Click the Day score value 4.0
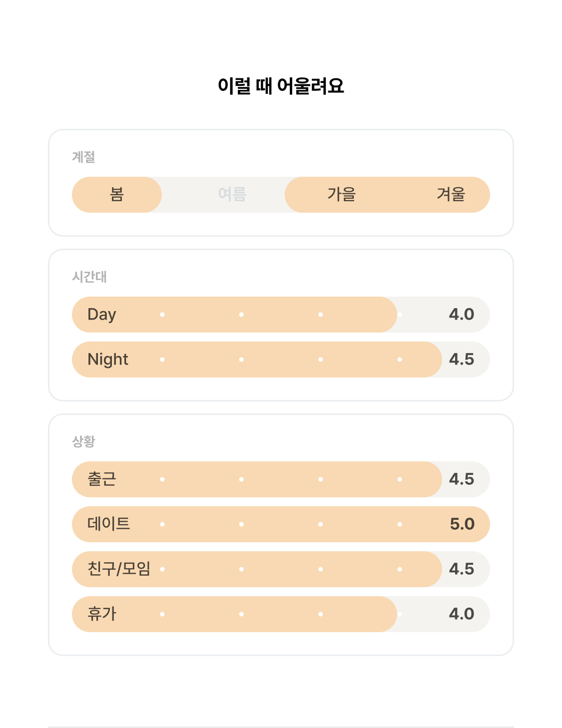 (x=462, y=315)
